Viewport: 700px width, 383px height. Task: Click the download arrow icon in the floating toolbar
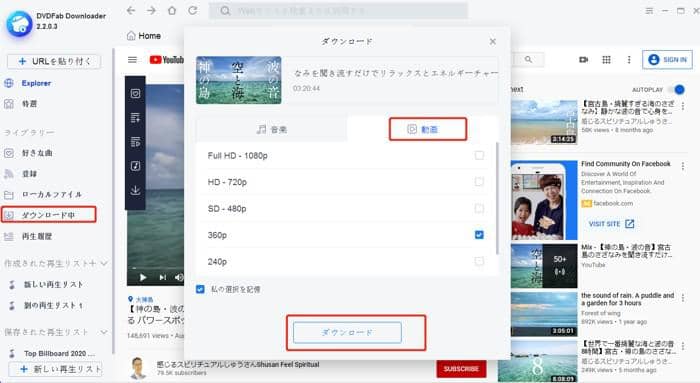click(x=135, y=190)
